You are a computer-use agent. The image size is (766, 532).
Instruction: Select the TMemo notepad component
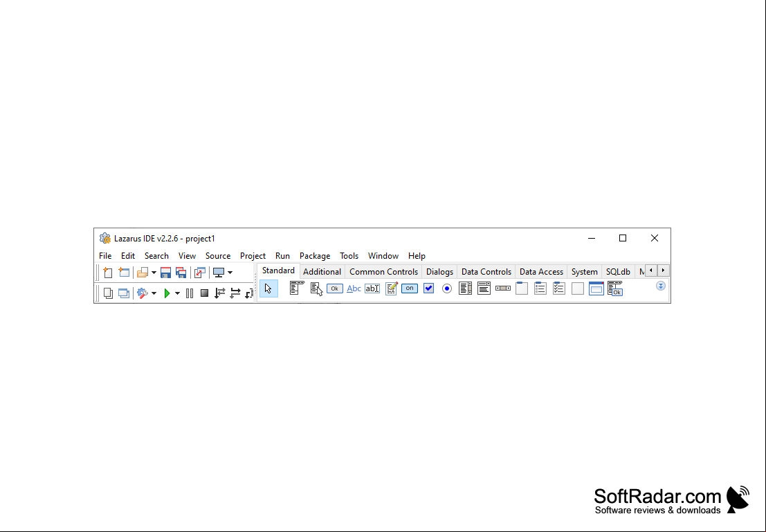coord(392,288)
